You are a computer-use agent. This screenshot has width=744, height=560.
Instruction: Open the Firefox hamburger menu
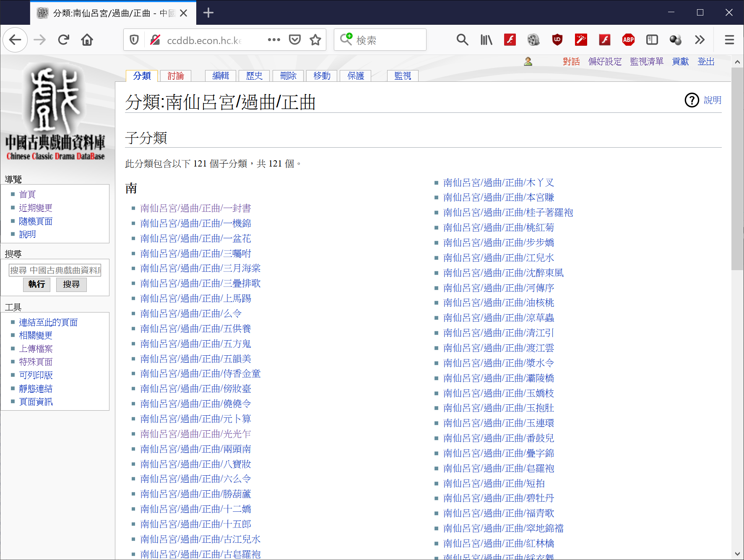[729, 40]
